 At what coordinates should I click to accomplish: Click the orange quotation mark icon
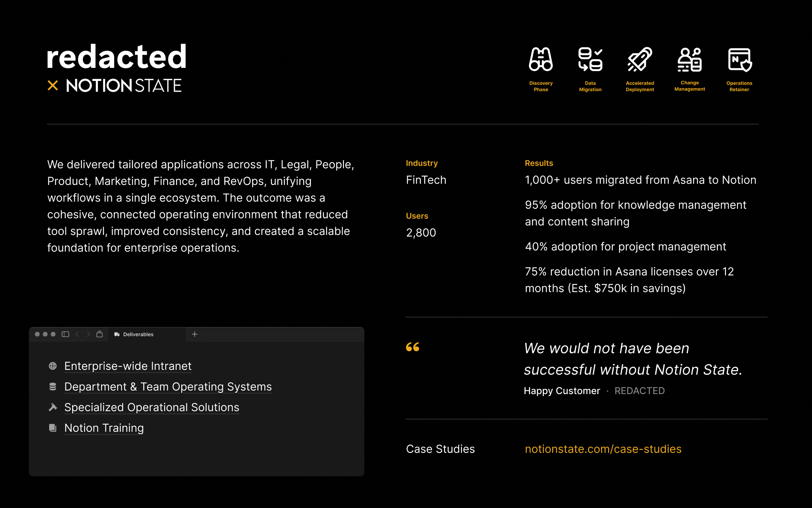[x=412, y=347]
